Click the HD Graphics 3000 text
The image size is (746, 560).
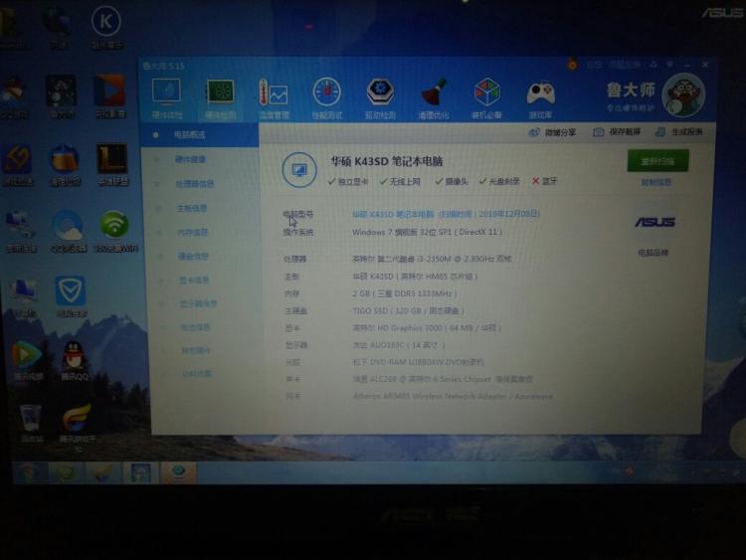tap(427, 328)
